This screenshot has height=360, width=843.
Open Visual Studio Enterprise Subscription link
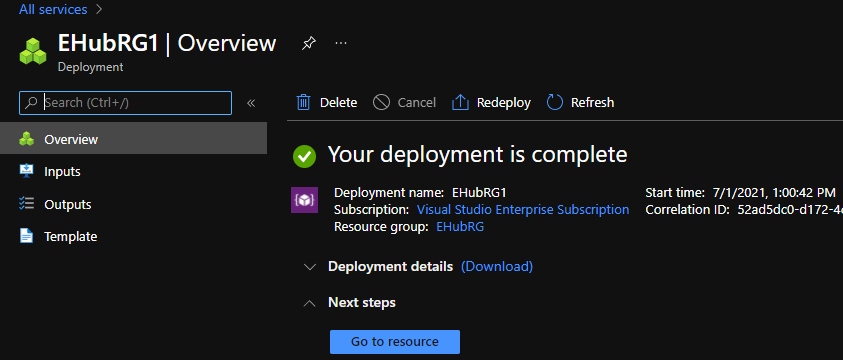tap(523, 210)
